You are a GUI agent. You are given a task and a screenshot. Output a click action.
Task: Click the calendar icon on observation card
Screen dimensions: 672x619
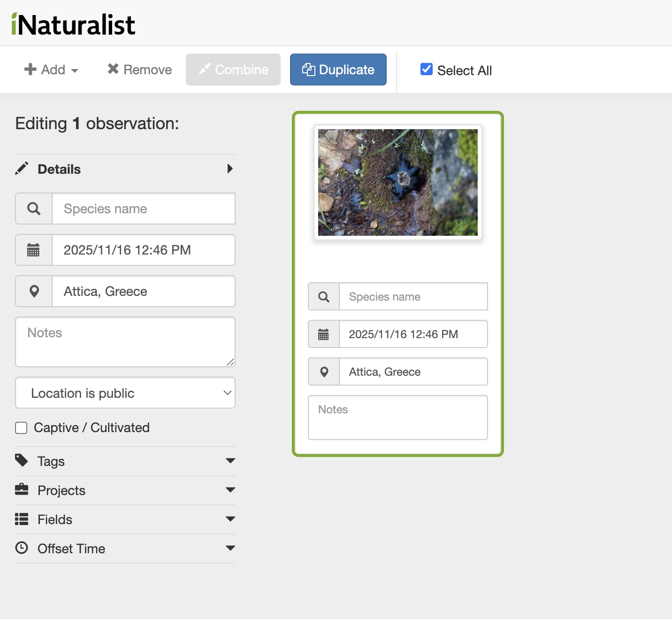point(323,334)
